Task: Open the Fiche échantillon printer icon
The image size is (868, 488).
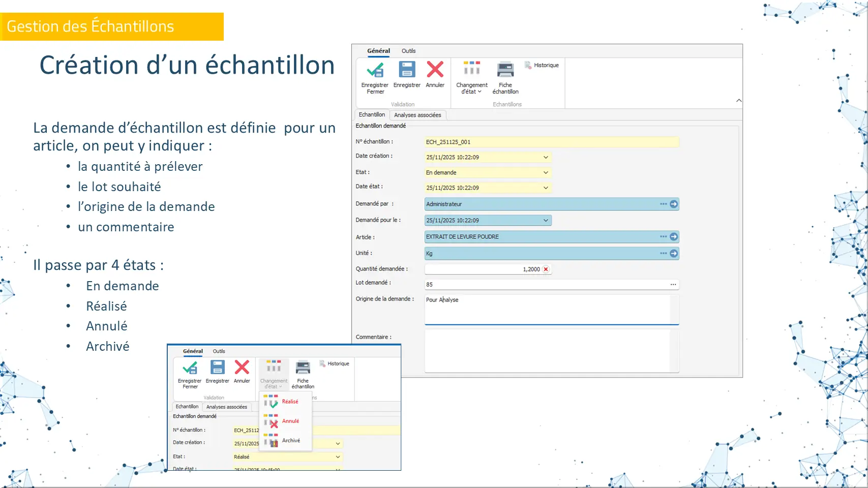Action: point(505,70)
